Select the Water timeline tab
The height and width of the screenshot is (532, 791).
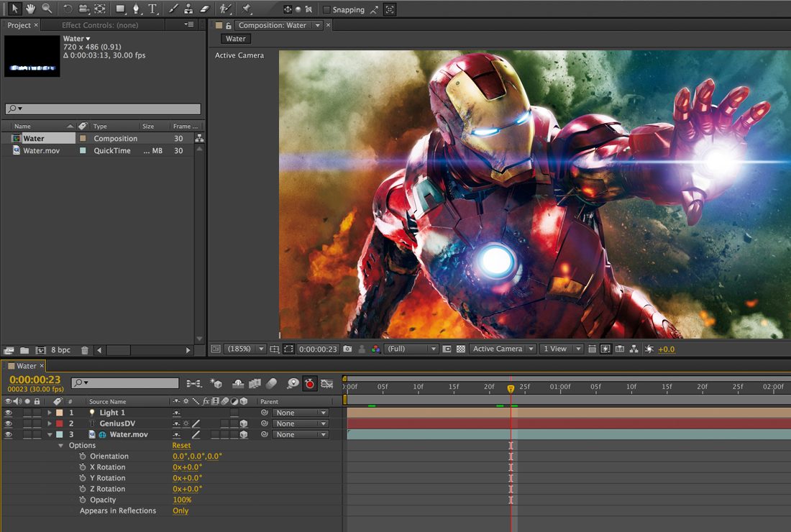(x=26, y=366)
